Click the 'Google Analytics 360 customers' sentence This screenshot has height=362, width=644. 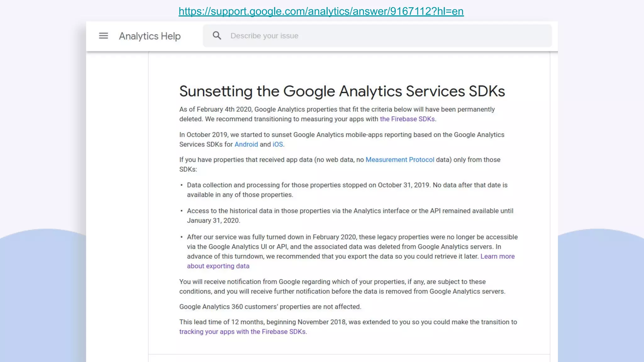(270, 307)
